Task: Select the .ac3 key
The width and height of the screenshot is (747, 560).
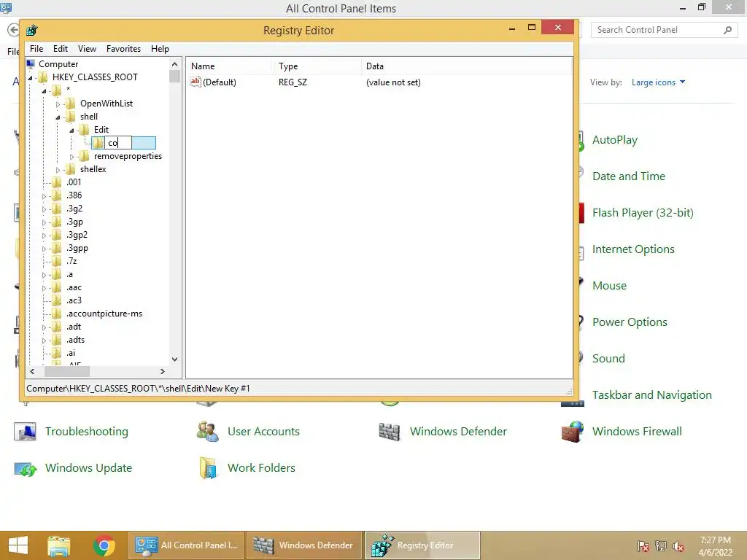Action: pyautogui.click(x=74, y=300)
